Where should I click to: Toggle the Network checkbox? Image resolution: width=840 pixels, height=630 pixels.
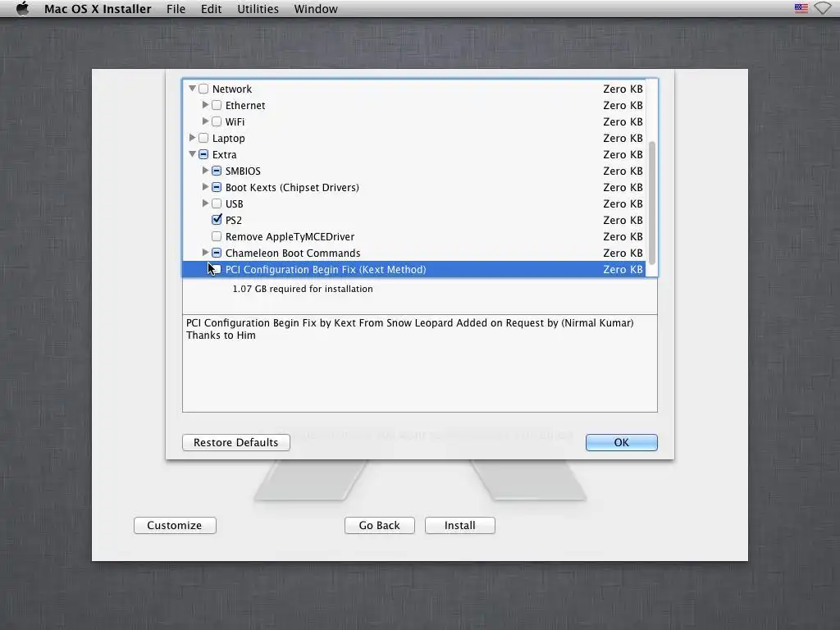coord(203,89)
